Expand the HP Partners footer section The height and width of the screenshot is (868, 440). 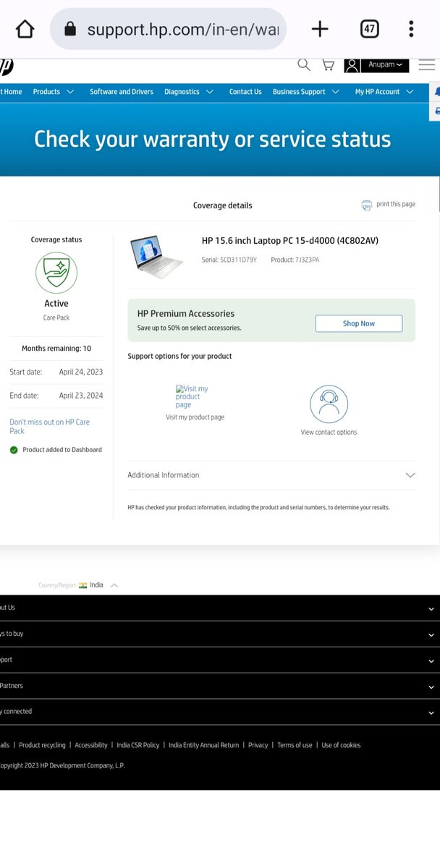click(x=220, y=686)
